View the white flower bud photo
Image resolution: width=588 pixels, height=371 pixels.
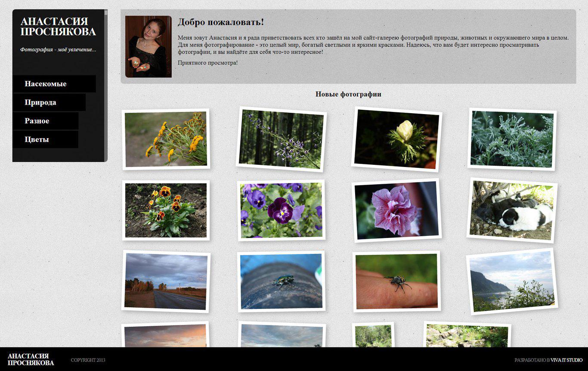396,139
